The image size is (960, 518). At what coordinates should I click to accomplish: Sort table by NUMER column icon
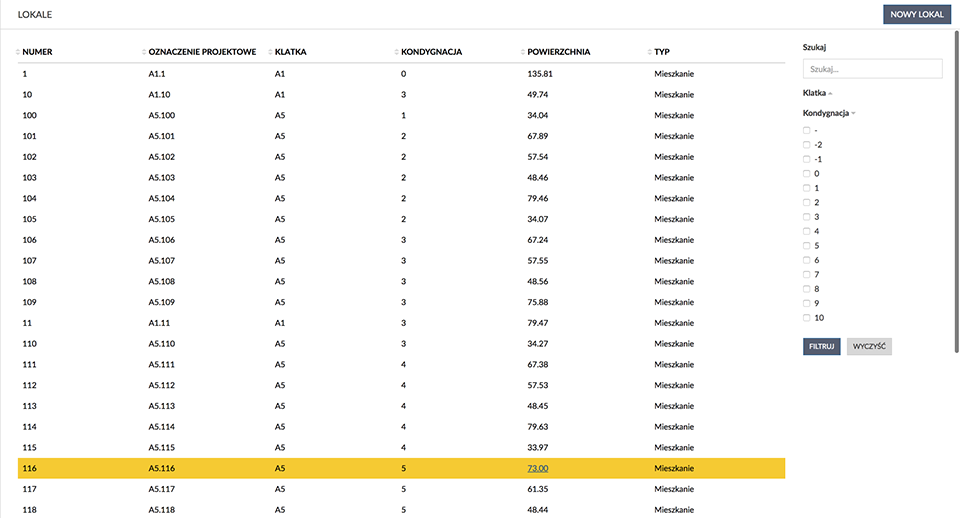[18, 52]
